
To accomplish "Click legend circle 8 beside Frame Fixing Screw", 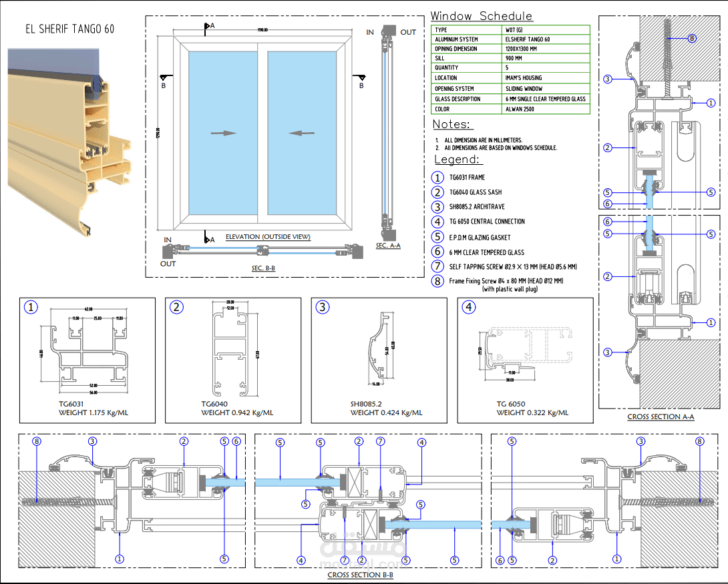I will (x=437, y=281).
